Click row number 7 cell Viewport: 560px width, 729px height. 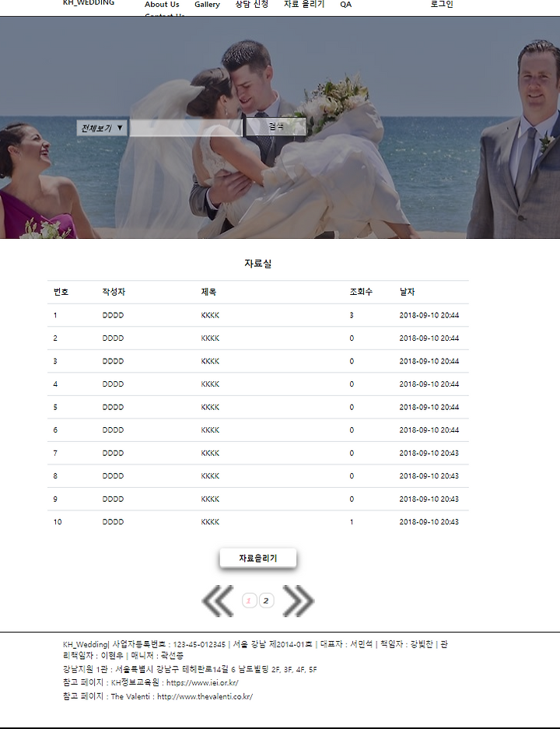click(55, 453)
